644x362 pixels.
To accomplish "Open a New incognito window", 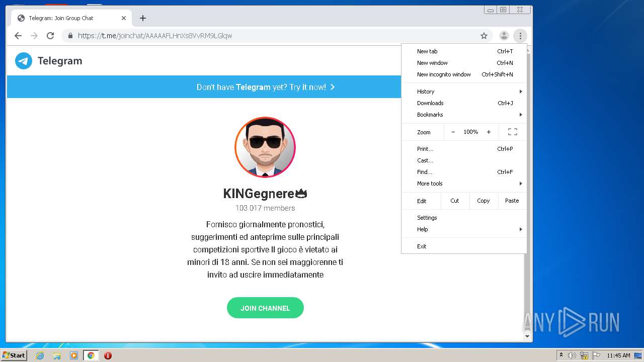I will 464,74.
